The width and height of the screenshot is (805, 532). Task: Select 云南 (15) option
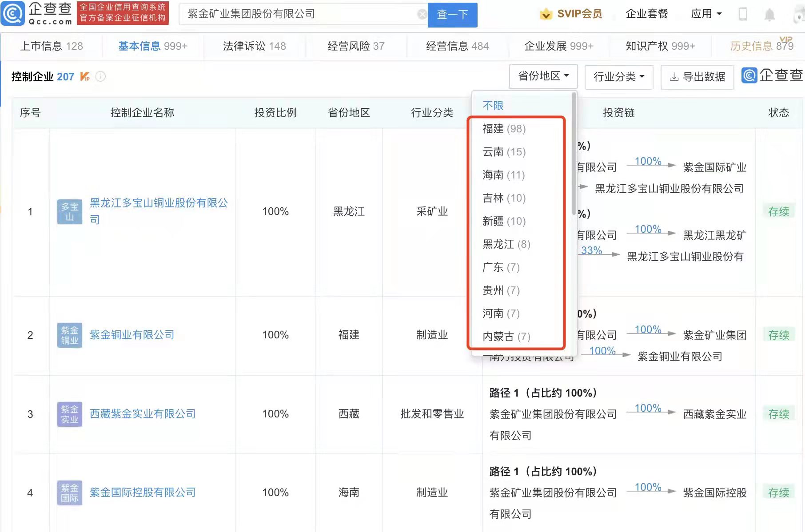(x=504, y=152)
